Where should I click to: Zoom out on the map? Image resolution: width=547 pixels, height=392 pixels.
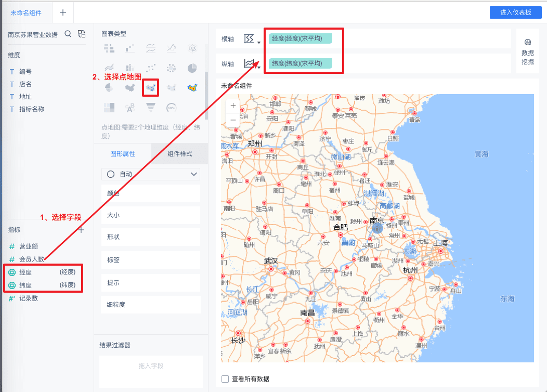[x=233, y=120]
